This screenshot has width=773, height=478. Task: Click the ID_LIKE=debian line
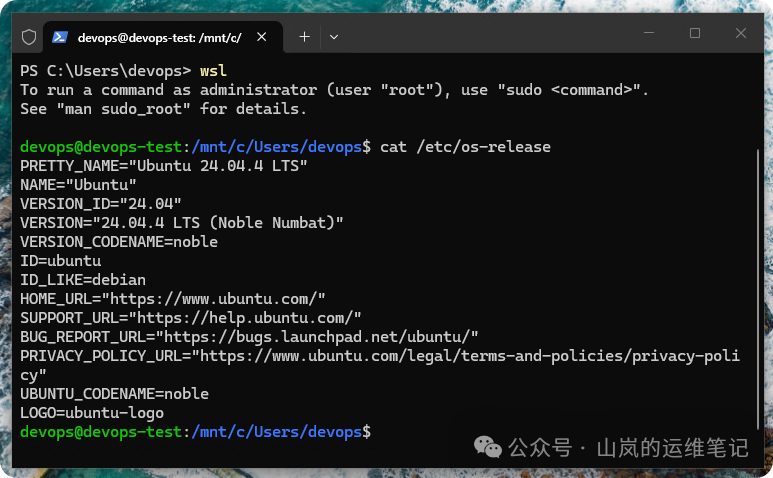coord(83,280)
